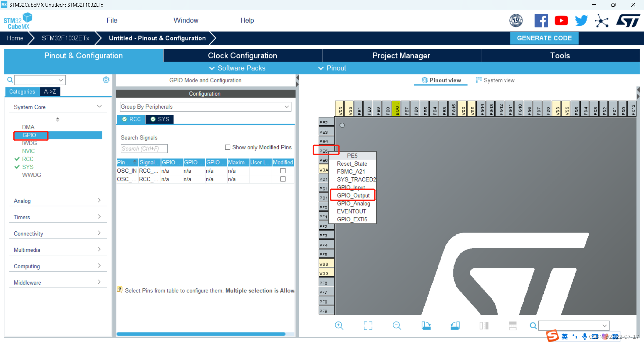Click the Search Signals input field
The width and height of the screenshot is (644, 342).
coord(144,149)
